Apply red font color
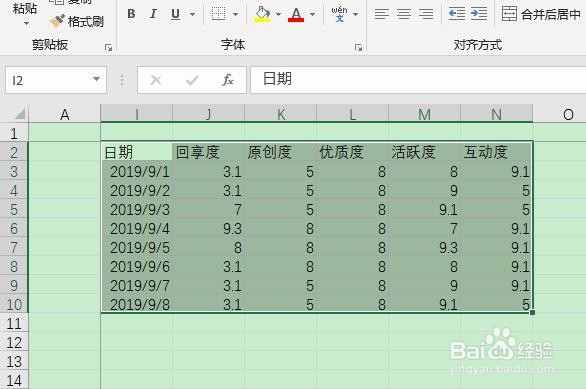This screenshot has width=586, height=389. pos(296,14)
